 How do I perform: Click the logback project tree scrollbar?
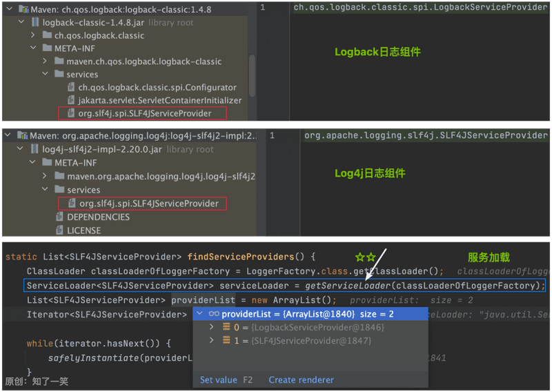point(252,76)
